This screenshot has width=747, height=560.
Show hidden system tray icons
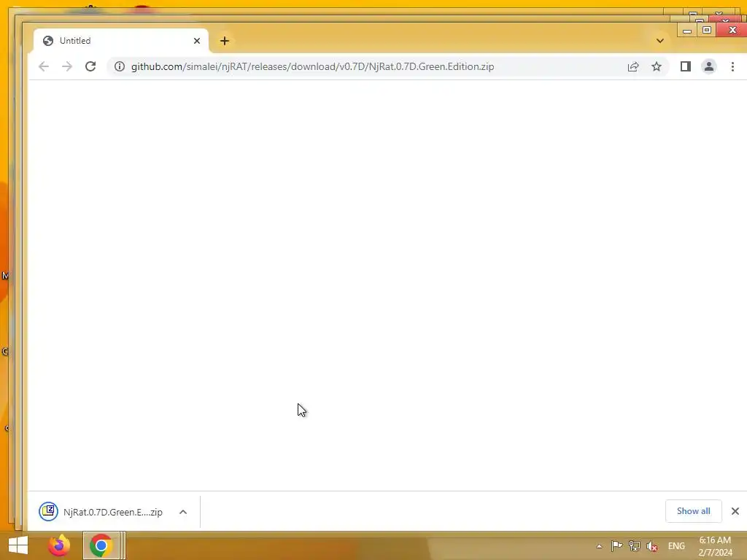point(600,546)
